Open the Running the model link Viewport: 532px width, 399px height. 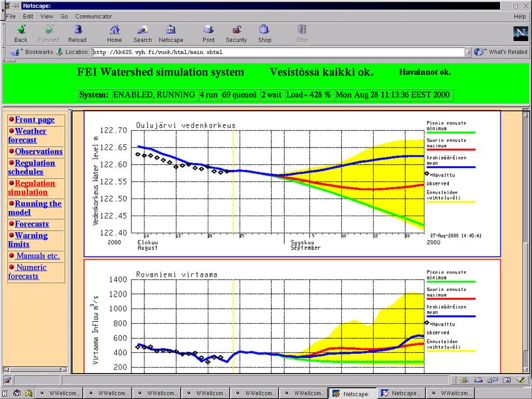pos(35,208)
